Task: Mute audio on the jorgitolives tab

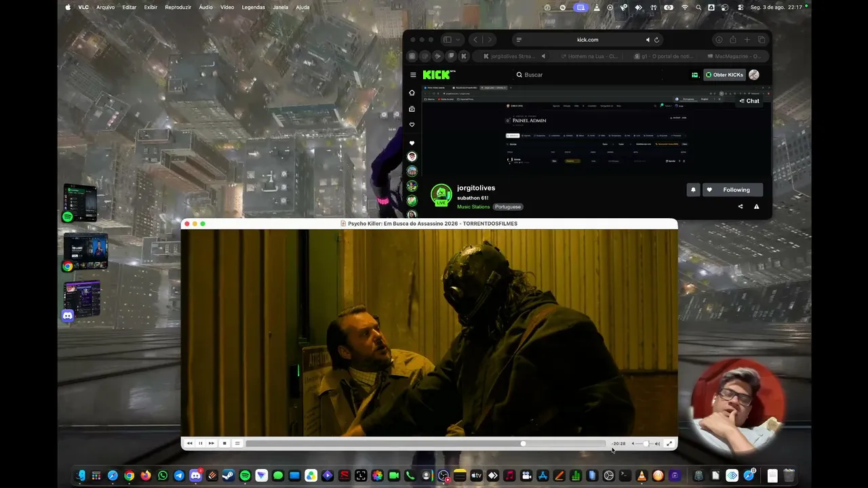Action: pyautogui.click(x=543, y=56)
